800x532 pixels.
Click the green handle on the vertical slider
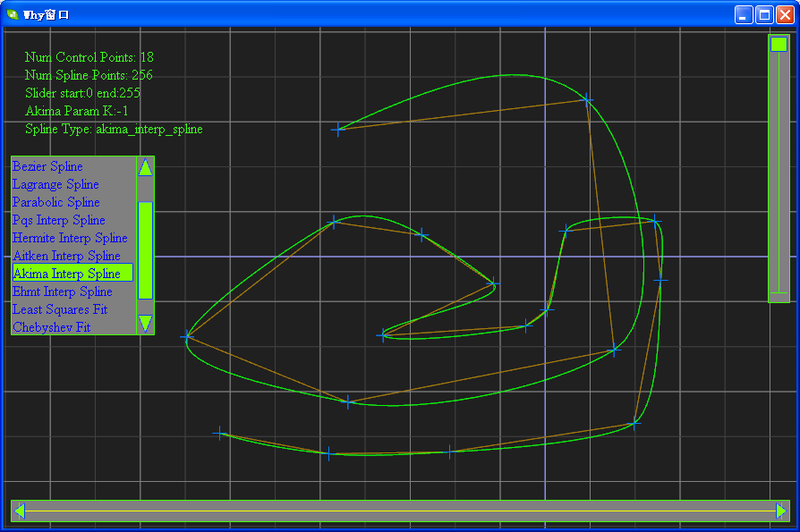[779, 44]
